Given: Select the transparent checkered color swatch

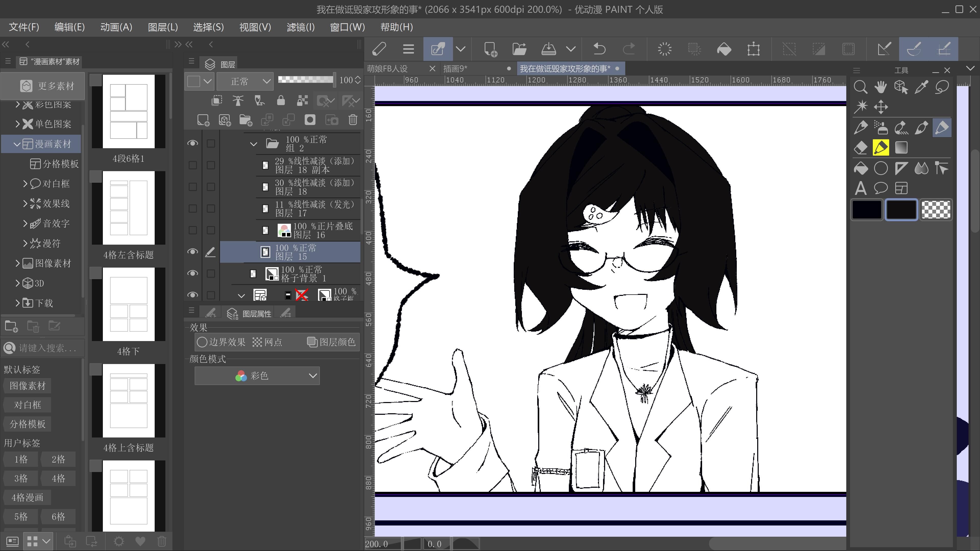Looking at the screenshot, I should tap(936, 209).
